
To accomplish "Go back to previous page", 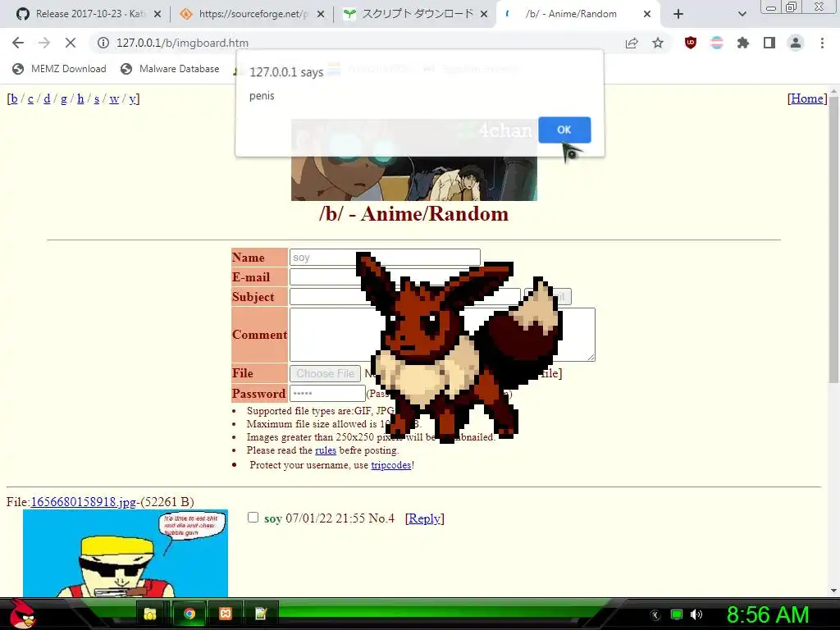I will coord(18,43).
